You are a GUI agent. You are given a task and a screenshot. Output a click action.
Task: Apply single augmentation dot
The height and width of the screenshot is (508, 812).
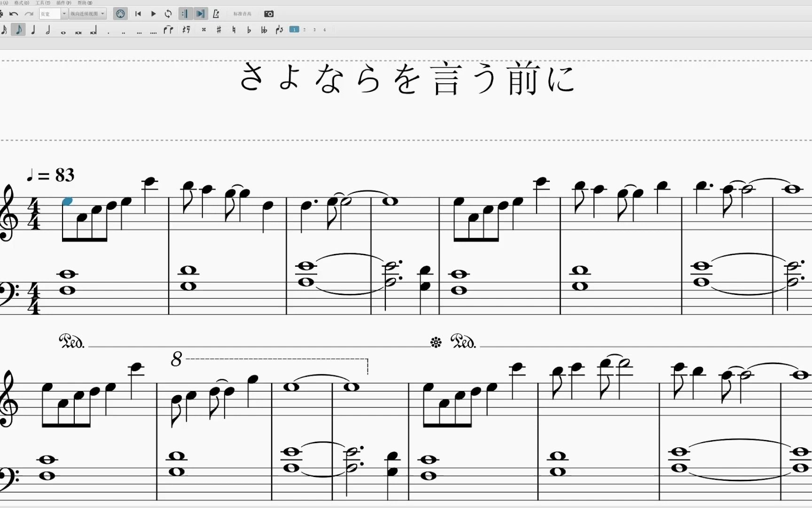coord(108,32)
